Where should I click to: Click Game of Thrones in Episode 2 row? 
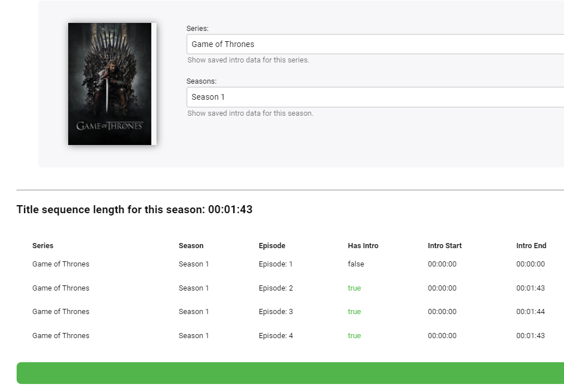click(61, 288)
